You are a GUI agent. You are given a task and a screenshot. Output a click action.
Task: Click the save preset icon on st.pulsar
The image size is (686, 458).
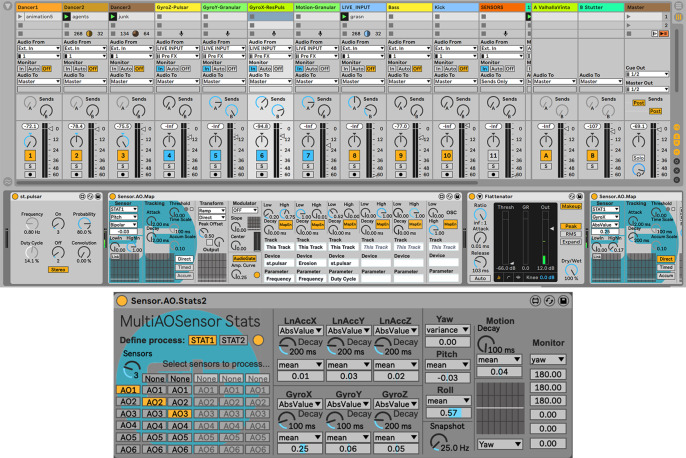98,196
